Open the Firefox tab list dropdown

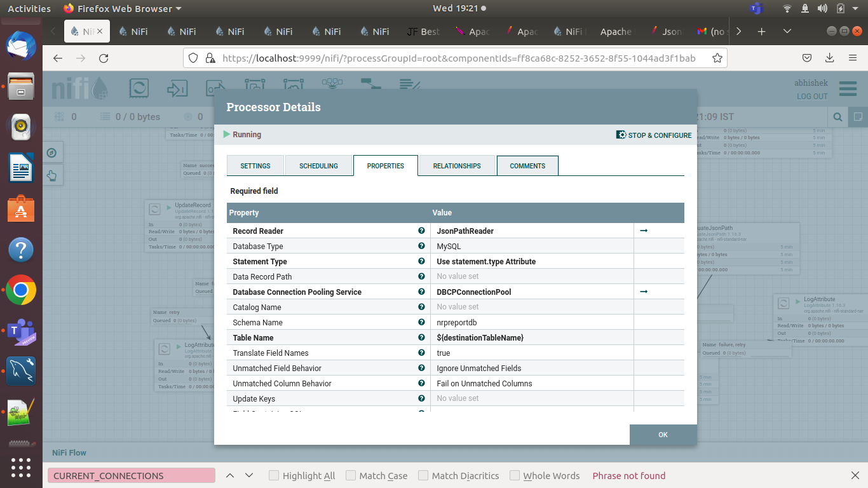pyautogui.click(x=787, y=30)
